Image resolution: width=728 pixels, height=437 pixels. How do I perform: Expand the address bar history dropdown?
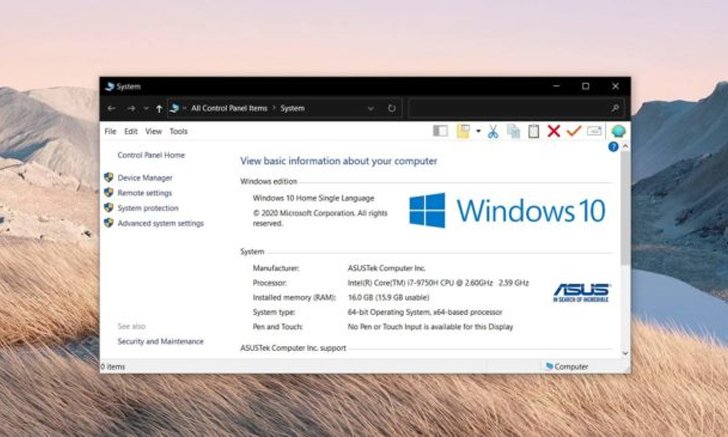click(x=371, y=109)
